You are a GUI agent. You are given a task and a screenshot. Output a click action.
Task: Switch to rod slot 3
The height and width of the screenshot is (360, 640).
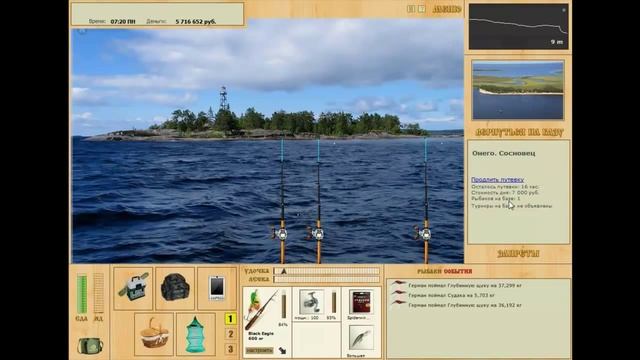tap(230, 349)
